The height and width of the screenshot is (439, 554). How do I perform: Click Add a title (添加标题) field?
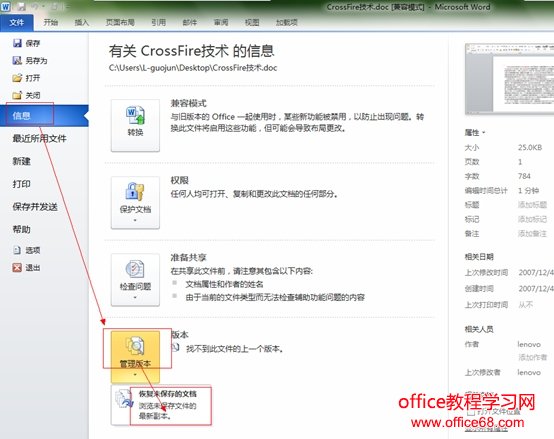(x=532, y=205)
